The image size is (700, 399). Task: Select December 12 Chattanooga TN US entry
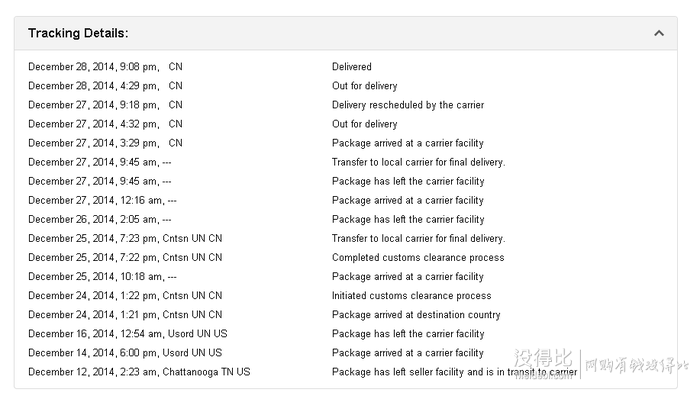(139, 372)
